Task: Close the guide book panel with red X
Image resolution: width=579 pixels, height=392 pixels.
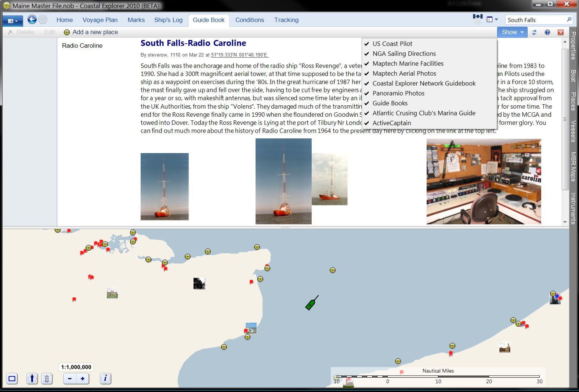Action: pos(561,32)
